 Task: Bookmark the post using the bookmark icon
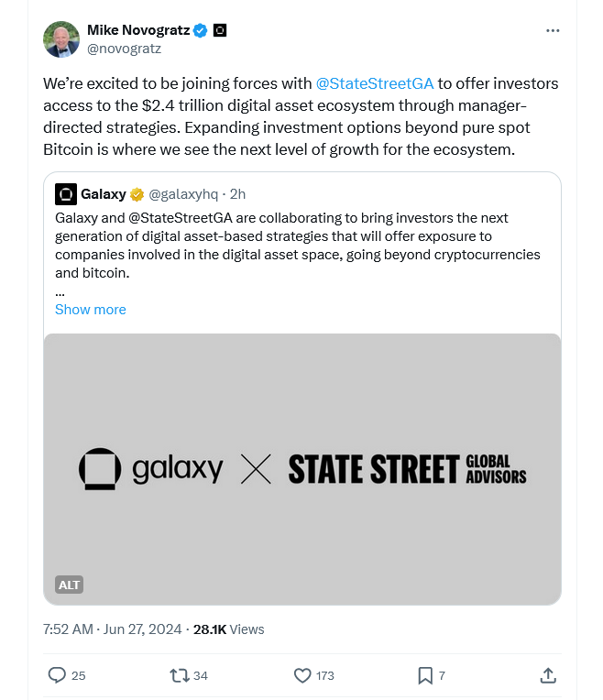[x=425, y=675]
